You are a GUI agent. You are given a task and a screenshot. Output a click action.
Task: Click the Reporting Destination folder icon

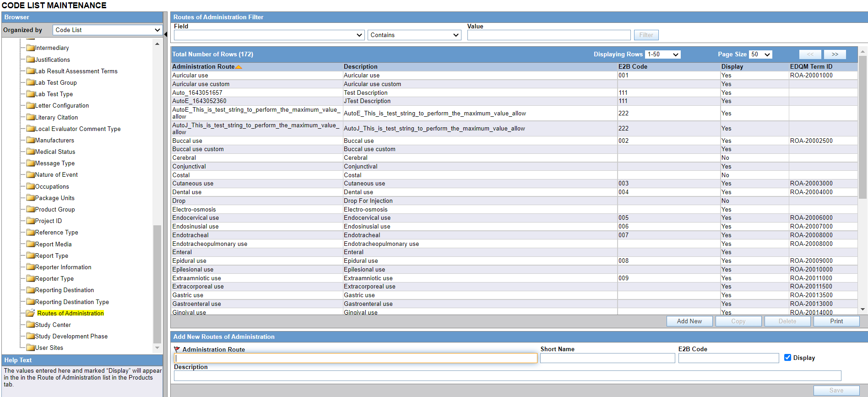click(x=31, y=290)
